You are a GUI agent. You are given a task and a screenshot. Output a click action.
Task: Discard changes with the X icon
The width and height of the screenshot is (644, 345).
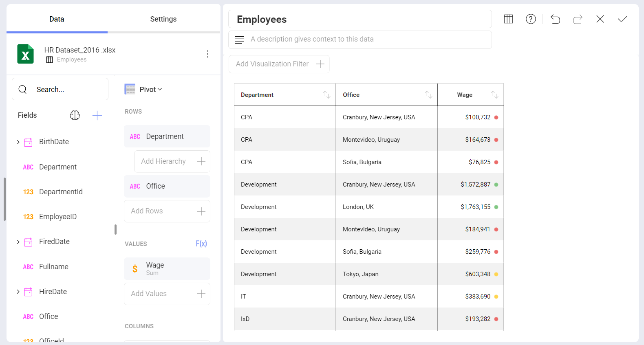point(600,19)
